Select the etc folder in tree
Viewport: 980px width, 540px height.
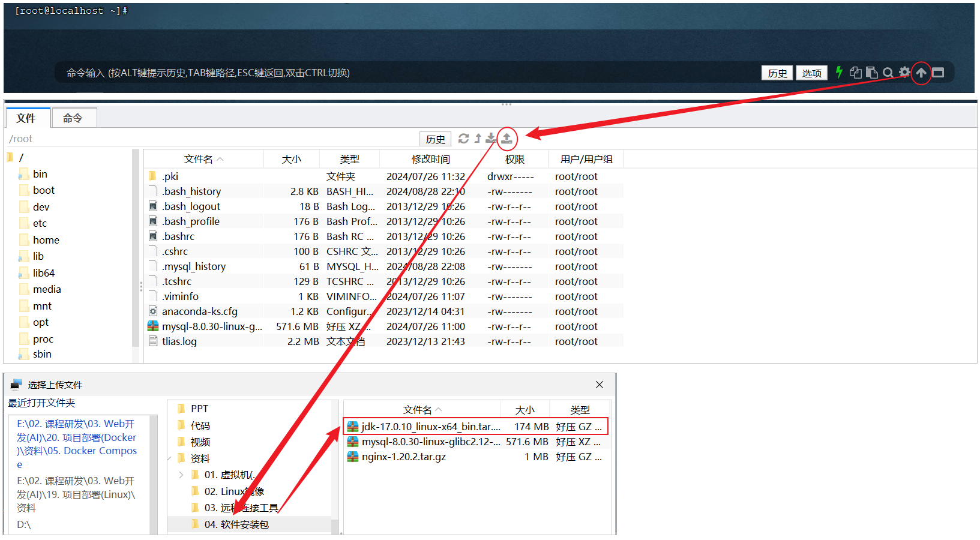[x=40, y=223]
